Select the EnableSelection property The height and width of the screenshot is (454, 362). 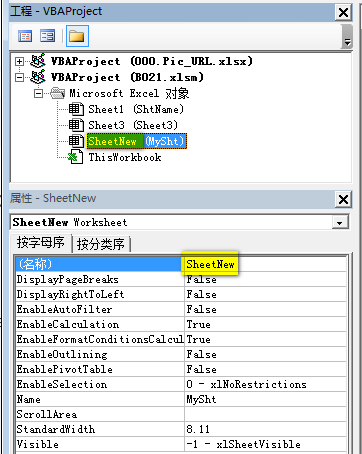(99, 384)
